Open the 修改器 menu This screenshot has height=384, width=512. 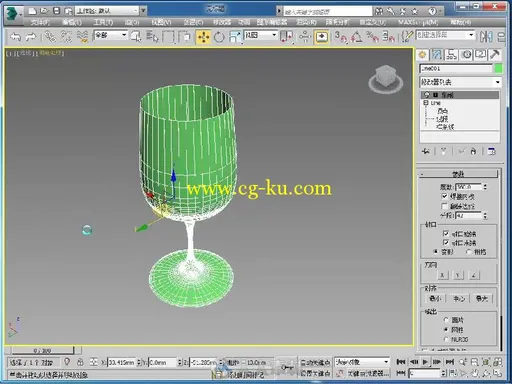point(222,22)
